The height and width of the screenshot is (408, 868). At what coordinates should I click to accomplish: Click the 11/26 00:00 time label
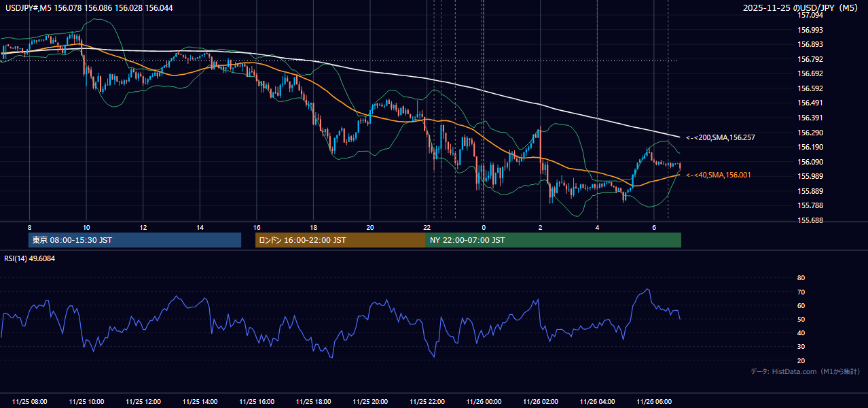click(484, 402)
